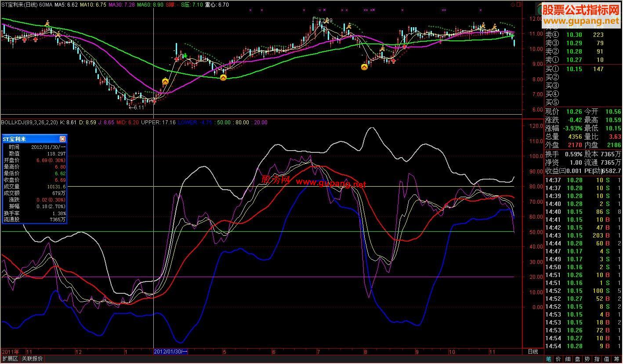
Task: Click the 14:53 trade row with 72 B
Action: coord(583,330)
